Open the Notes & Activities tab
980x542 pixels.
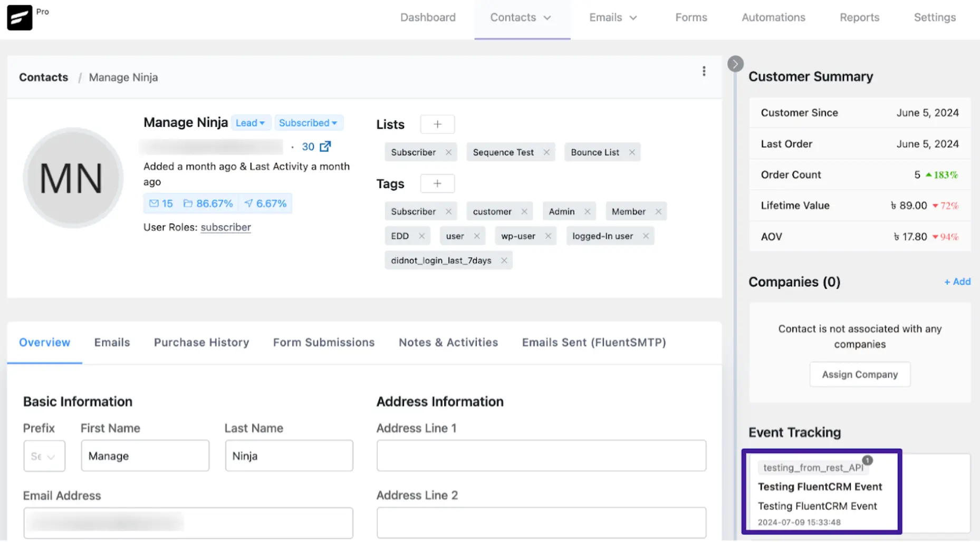point(448,343)
